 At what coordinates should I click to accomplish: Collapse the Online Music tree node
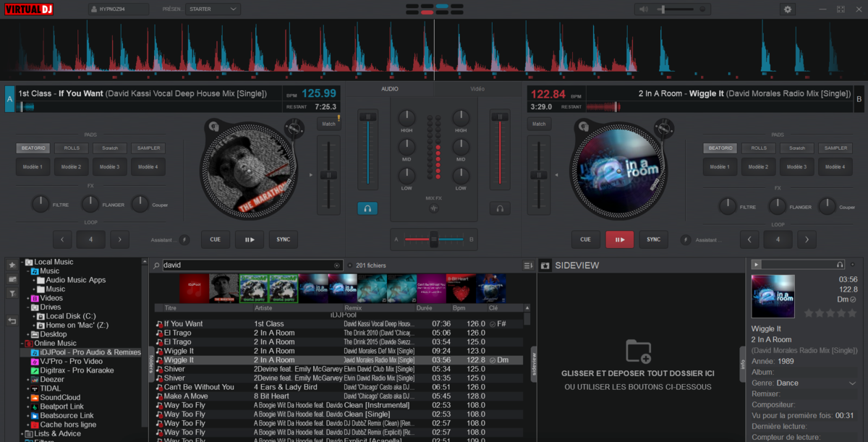pyautogui.click(x=22, y=344)
